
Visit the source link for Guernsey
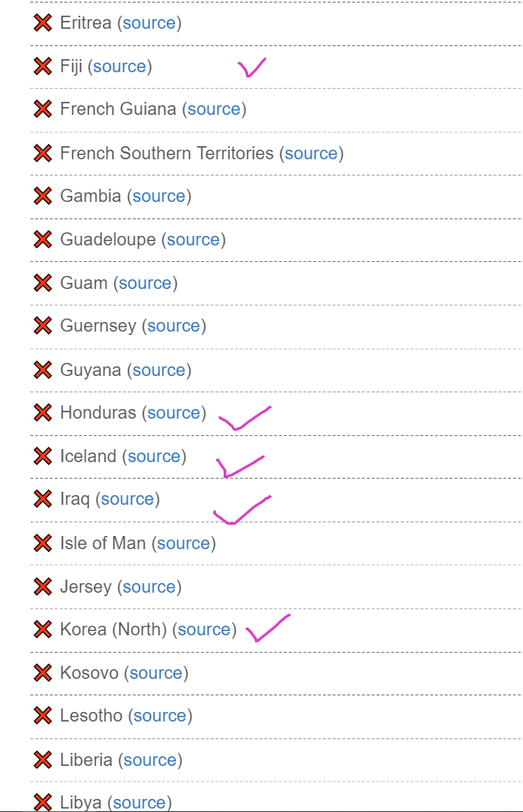coord(173,325)
